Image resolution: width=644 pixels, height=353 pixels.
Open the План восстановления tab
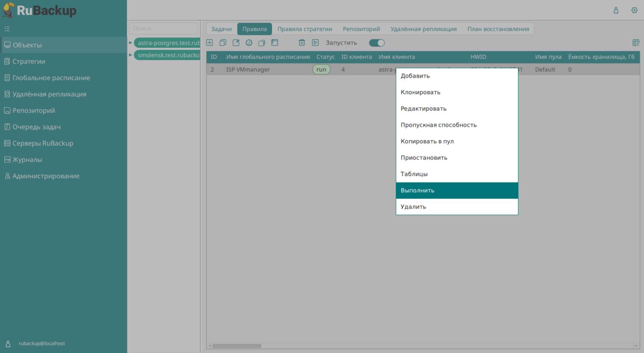click(498, 29)
